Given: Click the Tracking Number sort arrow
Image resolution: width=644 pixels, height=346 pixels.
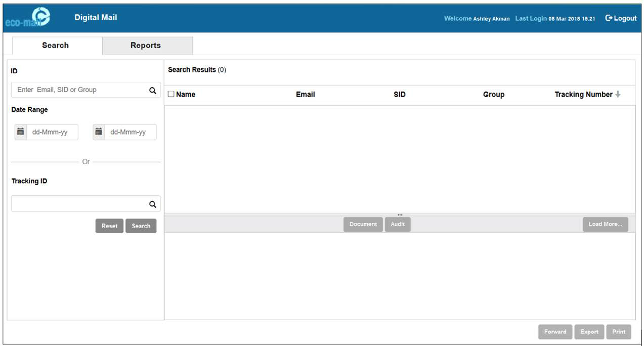Looking at the screenshot, I should (x=618, y=95).
